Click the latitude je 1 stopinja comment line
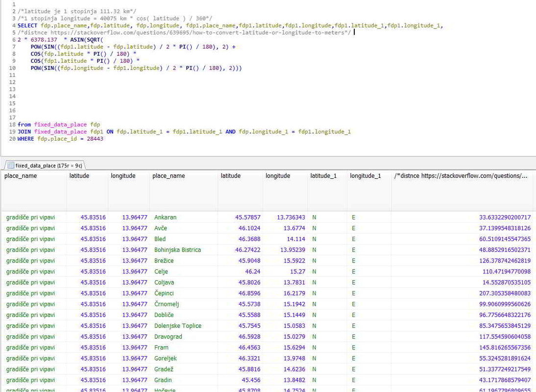Viewport: 536px width, 392px height. pos(77,11)
